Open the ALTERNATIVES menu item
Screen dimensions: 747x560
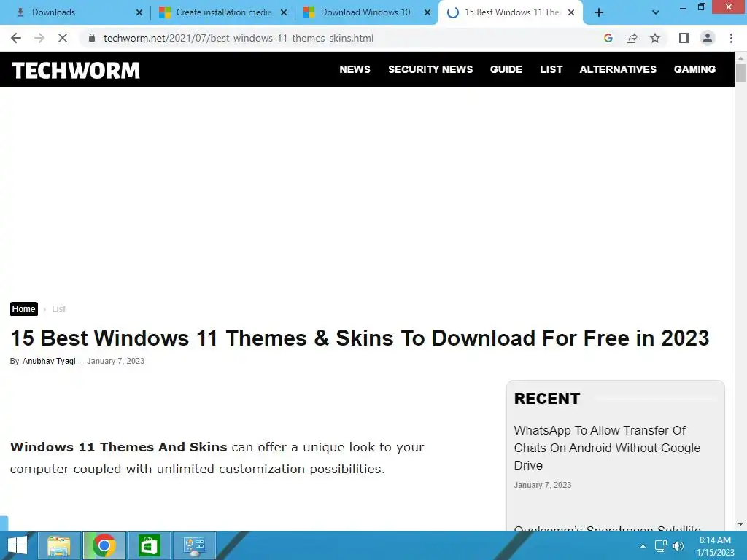click(x=618, y=69)
